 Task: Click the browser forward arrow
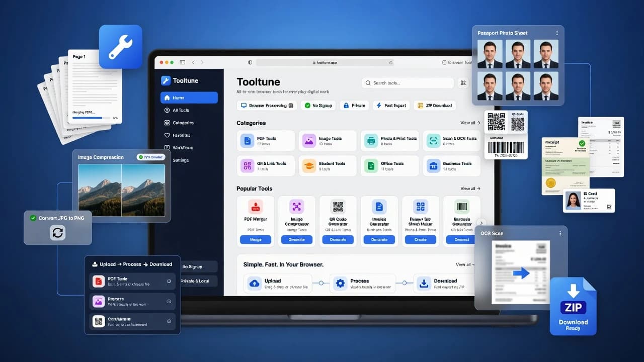202,62
